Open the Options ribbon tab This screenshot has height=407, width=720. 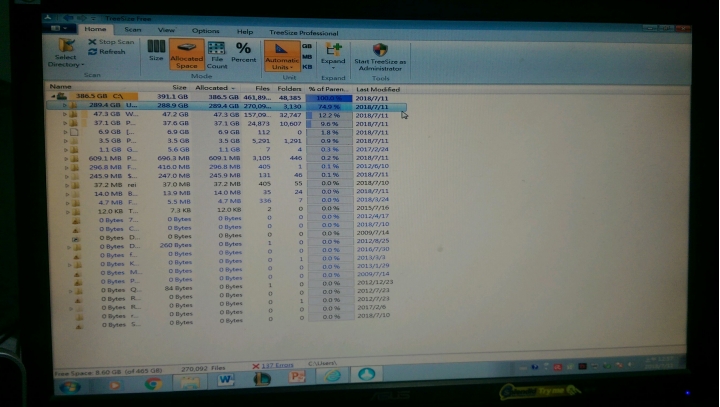click(205, 31)
